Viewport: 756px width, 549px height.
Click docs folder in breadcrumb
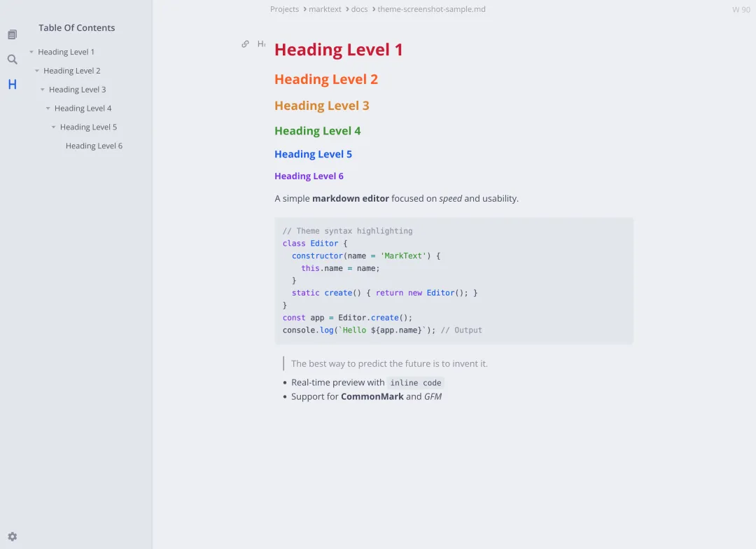pyautogui.click(x=359, y=9)
